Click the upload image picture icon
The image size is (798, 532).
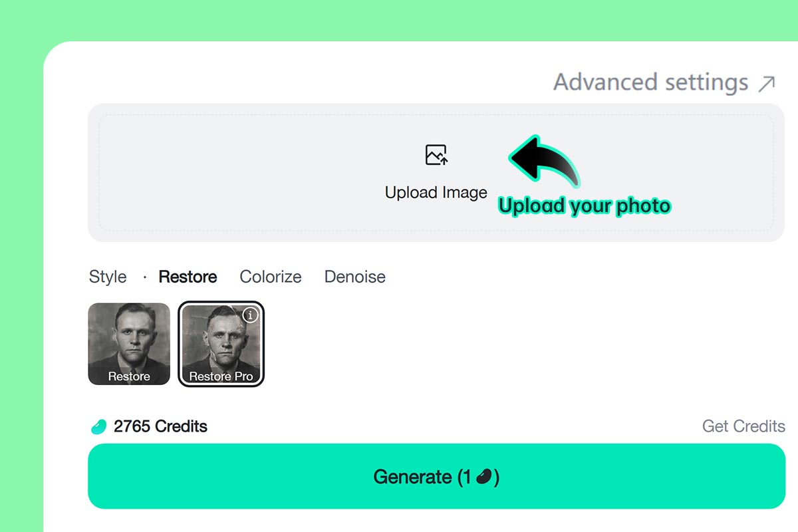(x=436, y=155)
